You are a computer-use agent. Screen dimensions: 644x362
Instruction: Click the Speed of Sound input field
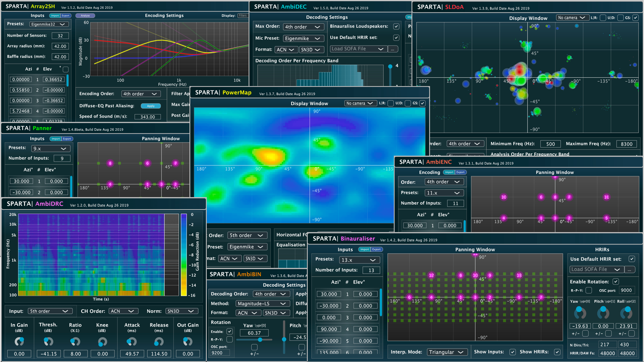(147, 117)
